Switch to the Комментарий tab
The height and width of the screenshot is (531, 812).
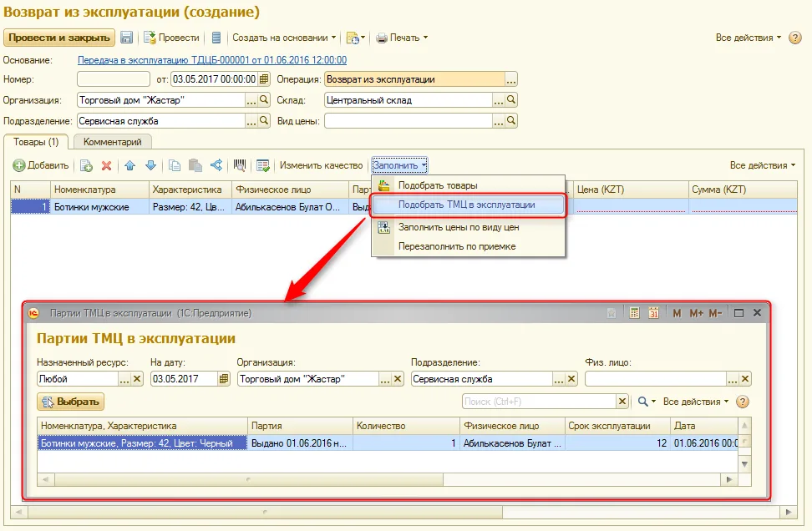[113, 142]
